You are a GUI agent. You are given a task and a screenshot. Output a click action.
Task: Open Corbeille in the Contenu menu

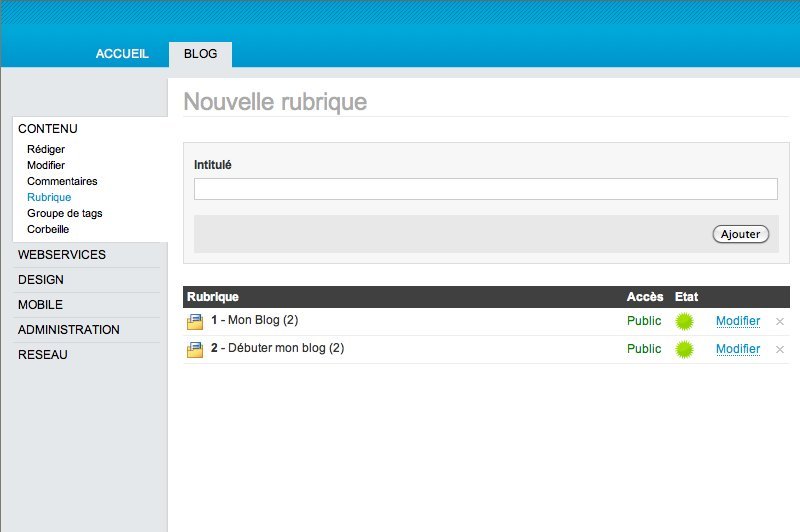pyautogui.click(x=48, y=229)
